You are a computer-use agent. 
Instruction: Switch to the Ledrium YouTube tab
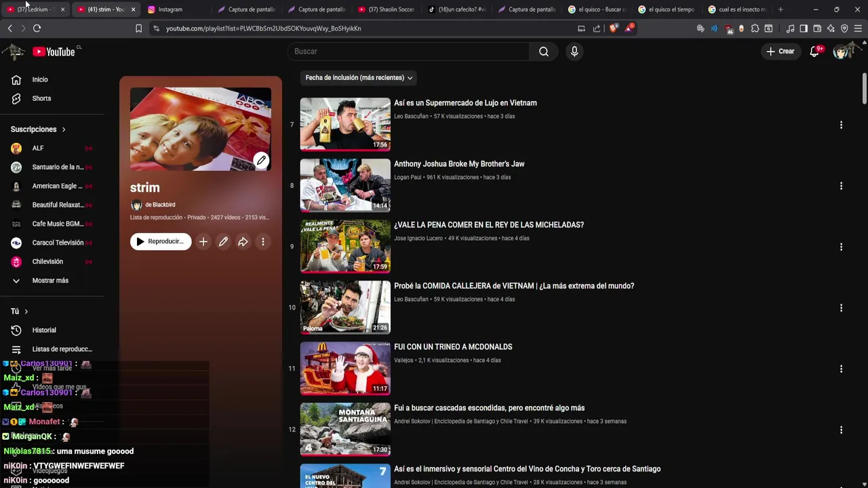(x=34, y=9)
